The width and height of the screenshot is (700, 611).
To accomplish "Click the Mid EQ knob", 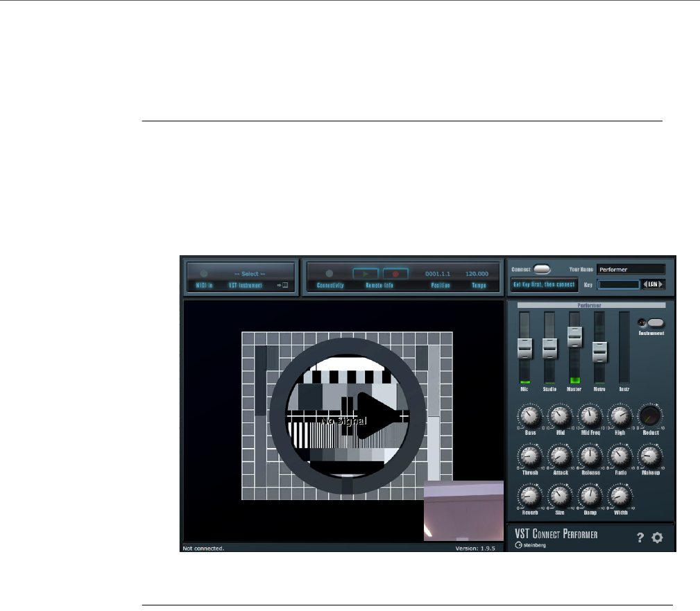I will pos(560,416).
